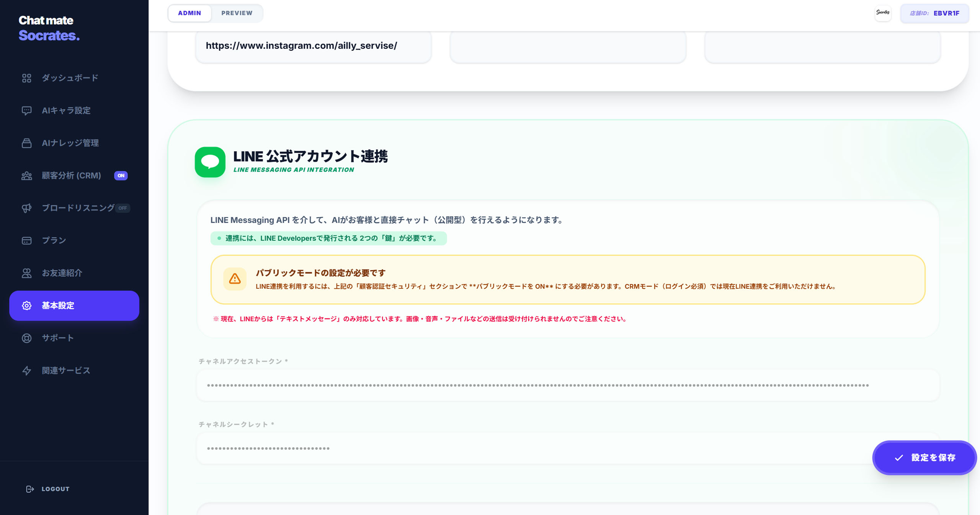Open 関連サービス menu item

74,371
